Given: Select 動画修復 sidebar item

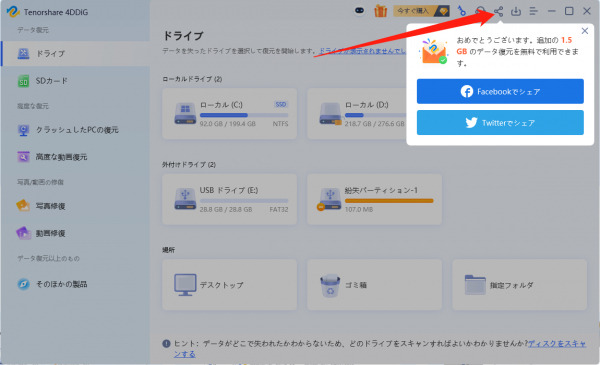Looking at the screenshot, I should point(75,233).
